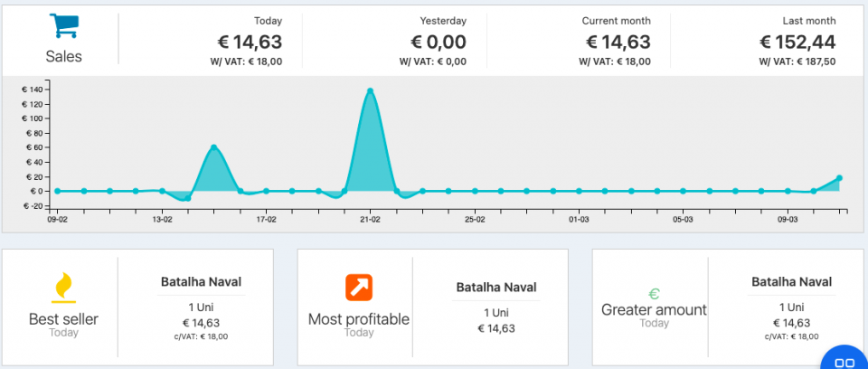
Task: Click the last data point on sales chart
Action: pos(839,178)
